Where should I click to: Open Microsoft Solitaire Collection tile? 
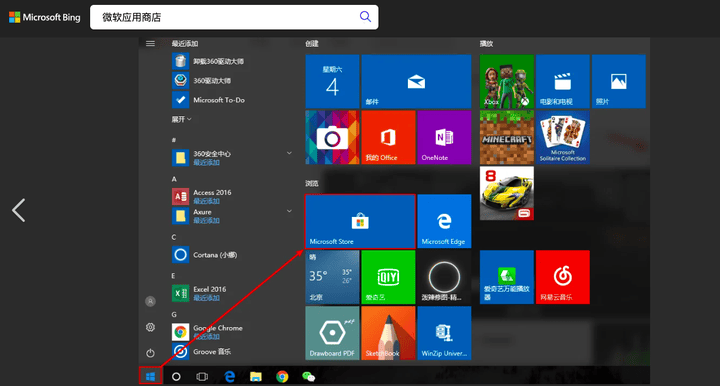(562, 137)
